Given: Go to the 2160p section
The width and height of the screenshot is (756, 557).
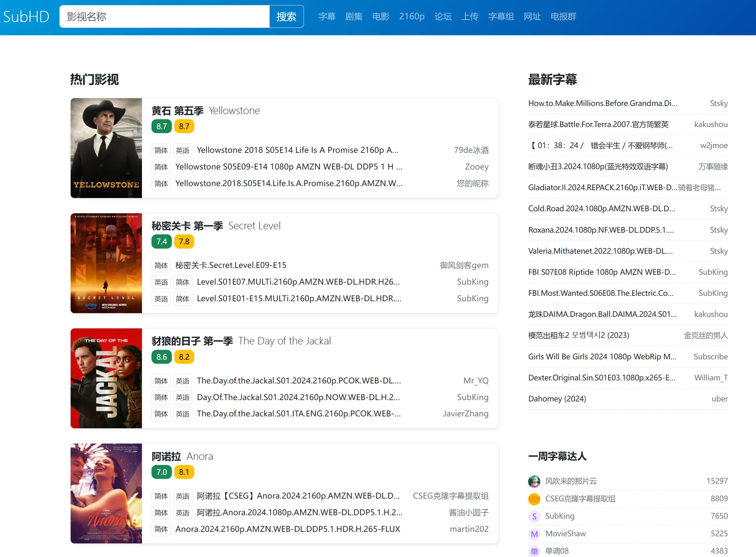Looking at the screenshot, I should pos(412,17).
